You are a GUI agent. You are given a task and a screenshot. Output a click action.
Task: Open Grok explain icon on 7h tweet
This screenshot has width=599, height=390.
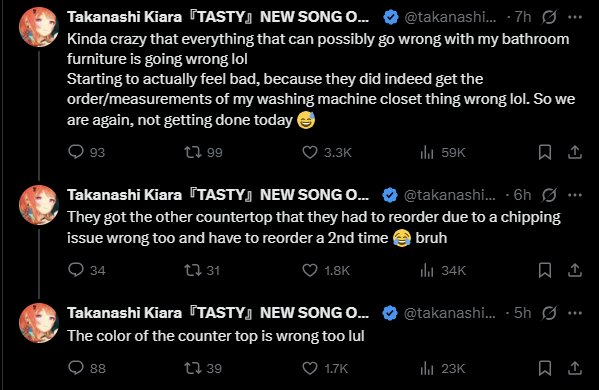pyautogui.click(x=549, y=17)
